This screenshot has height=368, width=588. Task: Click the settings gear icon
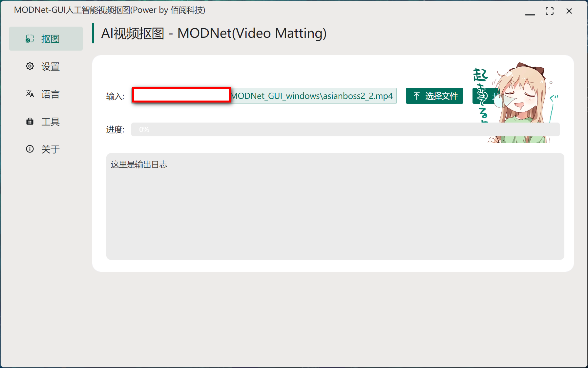point(30,66)
